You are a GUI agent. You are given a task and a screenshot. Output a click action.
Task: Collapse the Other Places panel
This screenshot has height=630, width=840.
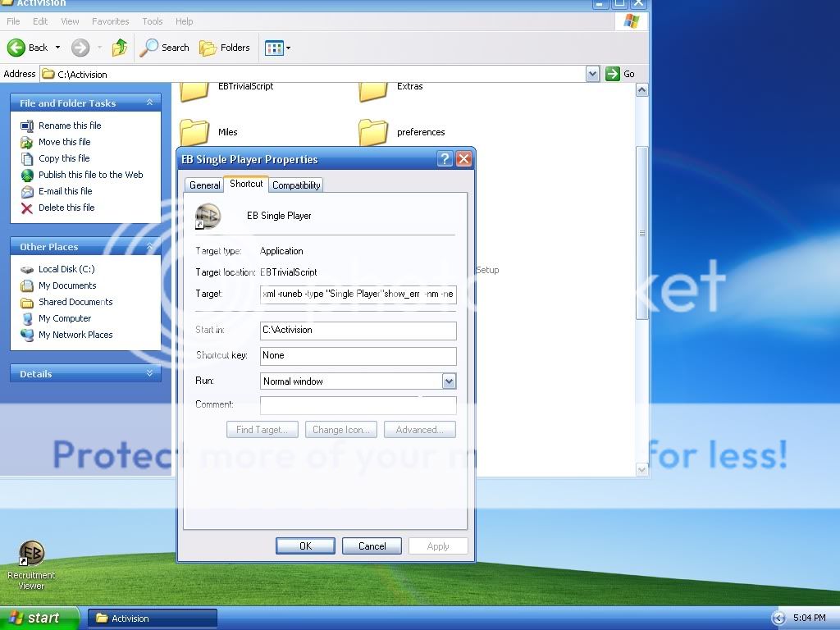click(x=150, y=246)
